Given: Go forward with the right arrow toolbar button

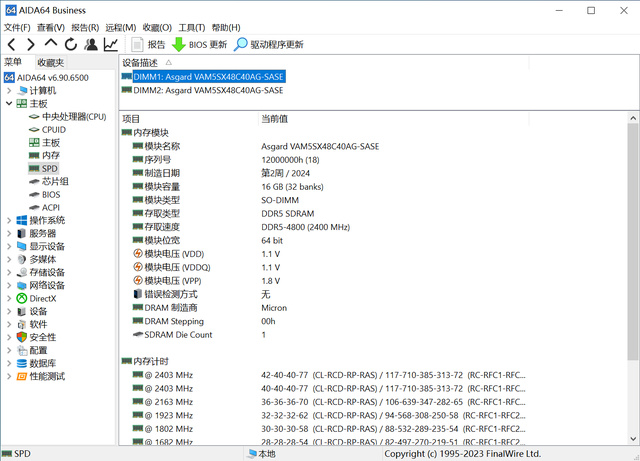Looking at the screenshot, I should click(x=31, y=44).
